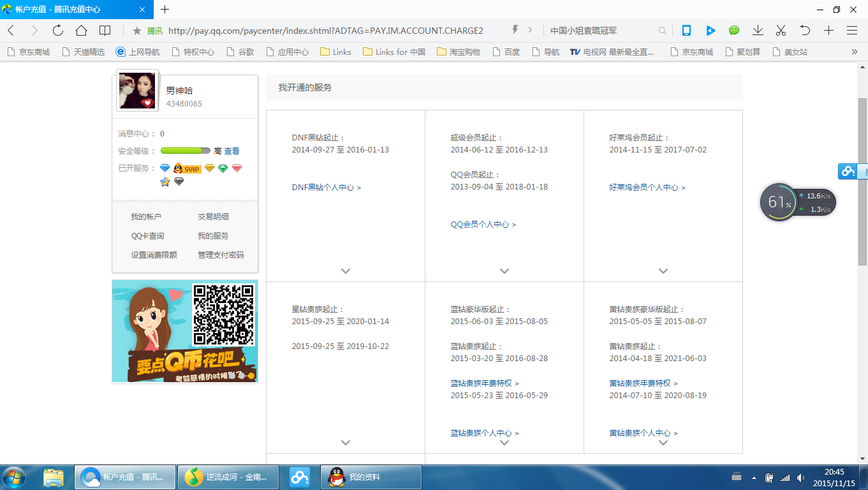Screen dimensions: 868x490
Task: Reload the page with the refresh icon
Action: click(x=58, y=31)
